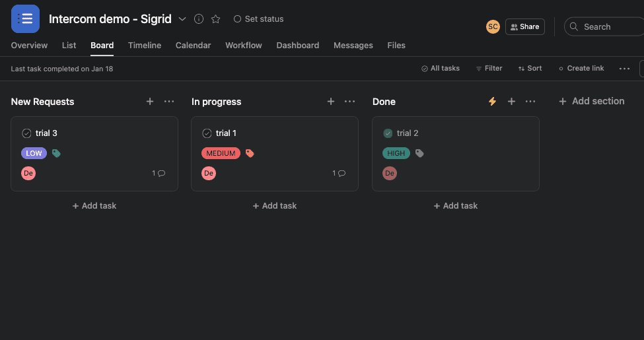Switch to the Timeline tab
This screenshot has height=340, width=644.
click(145, 46)
